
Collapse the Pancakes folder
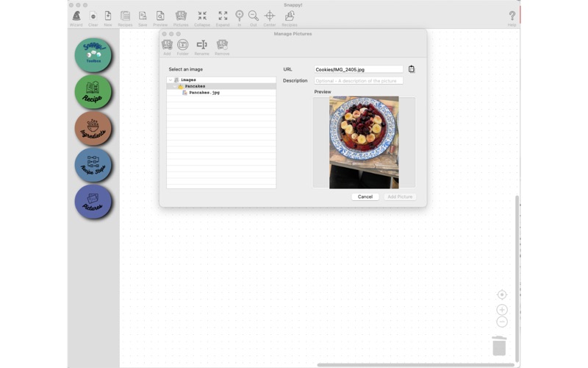click(175, 86)
